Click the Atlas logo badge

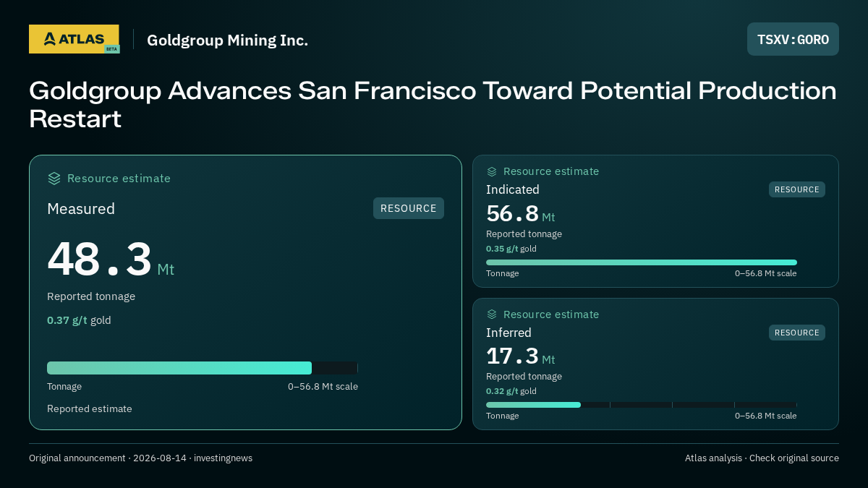pos(74,39)
